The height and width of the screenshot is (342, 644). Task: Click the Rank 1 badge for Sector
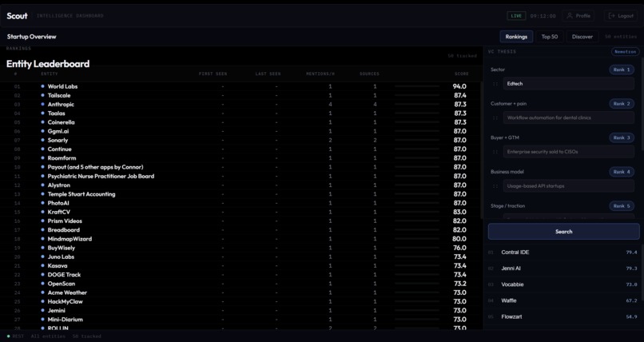pyautogui.click(x=622, y=70)
